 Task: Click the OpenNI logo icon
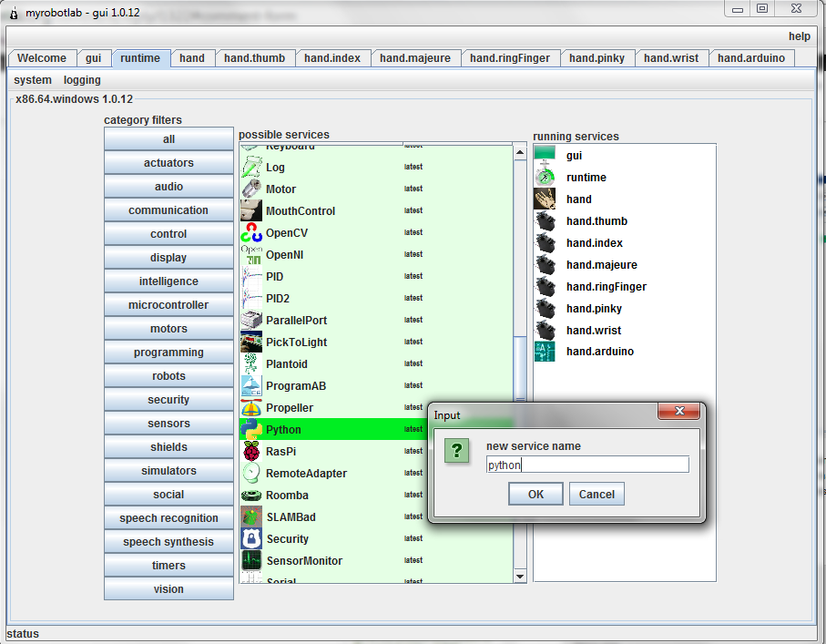pyautogui.click(x=251, y=254)
